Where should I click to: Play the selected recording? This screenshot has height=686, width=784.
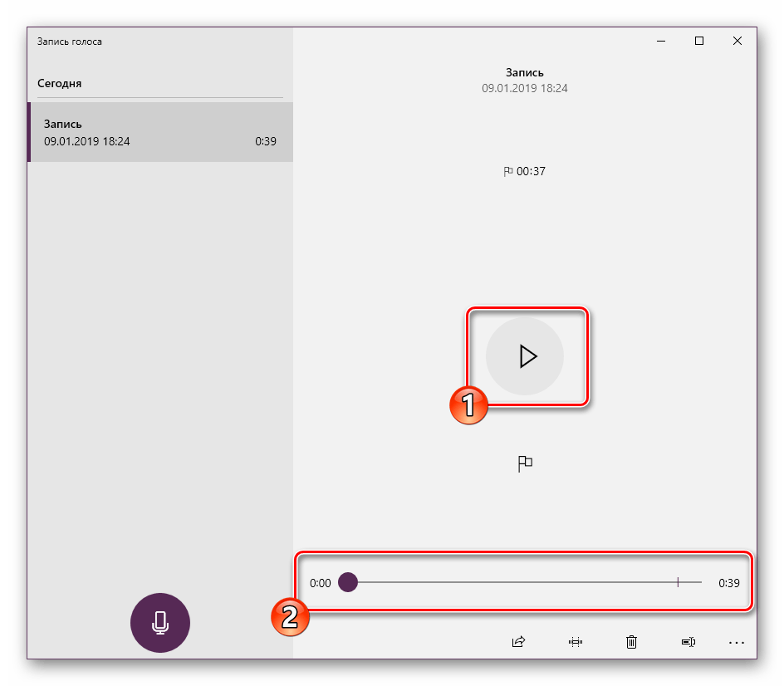525,356
